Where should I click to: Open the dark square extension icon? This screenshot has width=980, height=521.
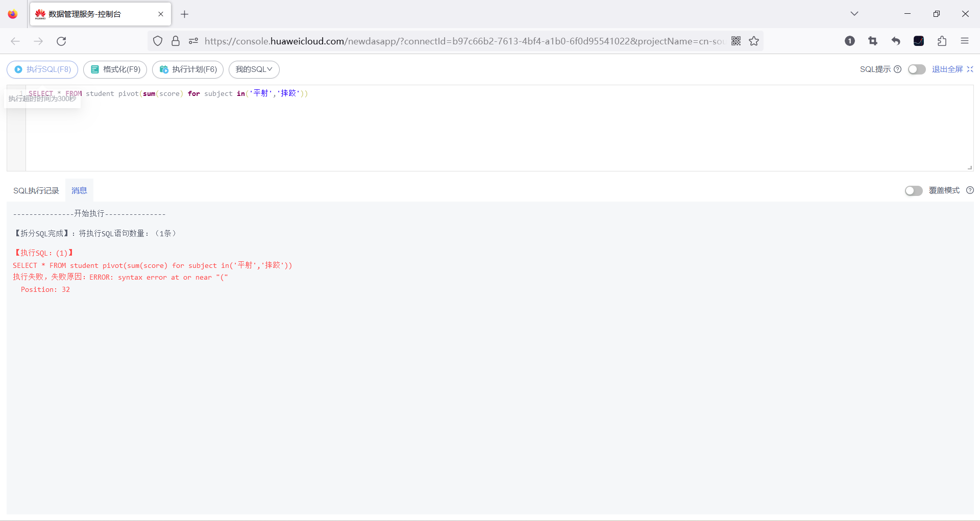(x=919, y=41)
